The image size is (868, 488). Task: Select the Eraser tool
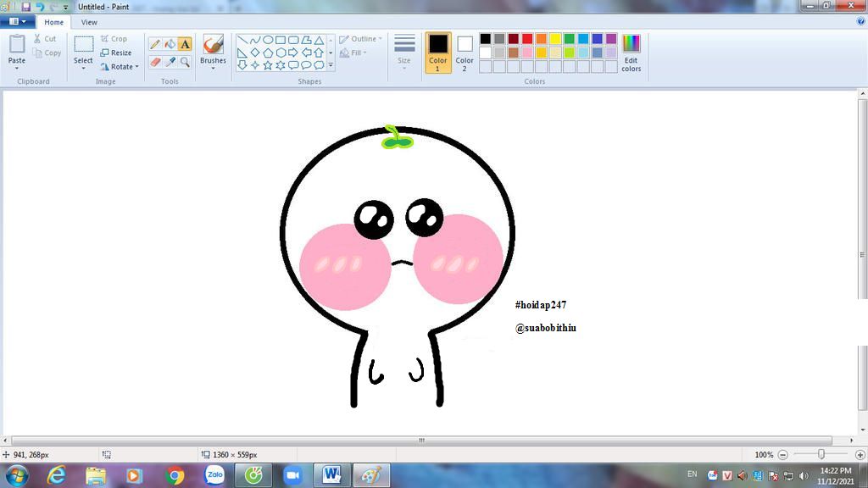[x=155, y=62]
